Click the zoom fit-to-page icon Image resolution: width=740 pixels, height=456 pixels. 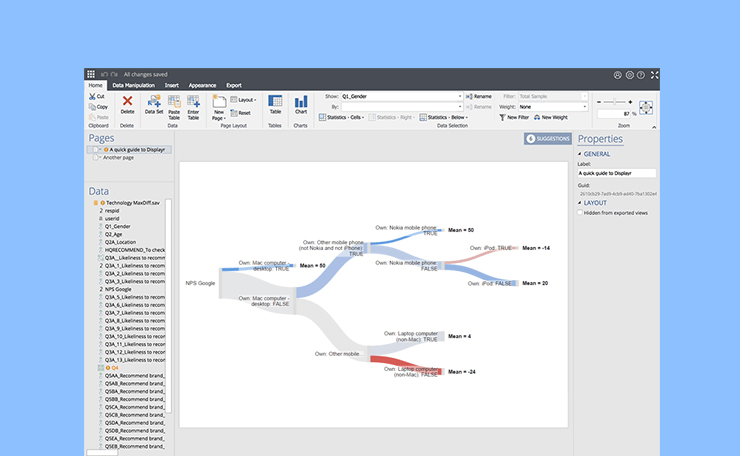pyautogui.click(x=645, y=107)
